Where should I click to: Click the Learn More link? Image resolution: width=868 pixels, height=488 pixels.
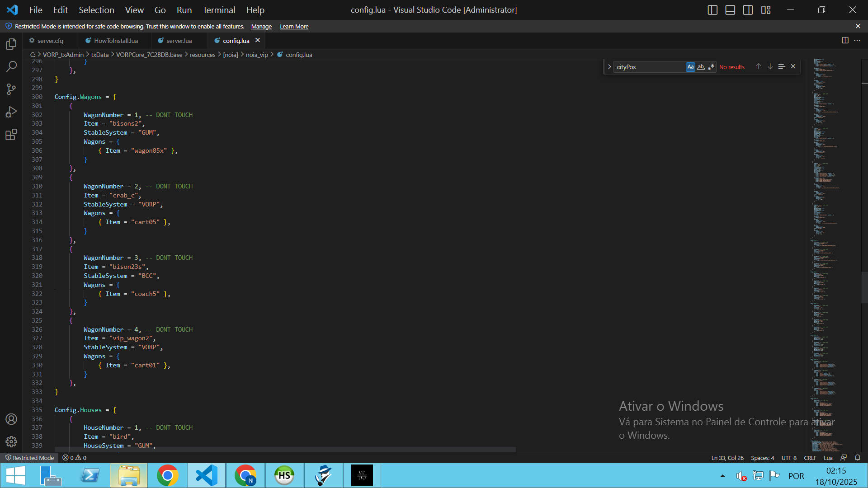pos(294,27)
